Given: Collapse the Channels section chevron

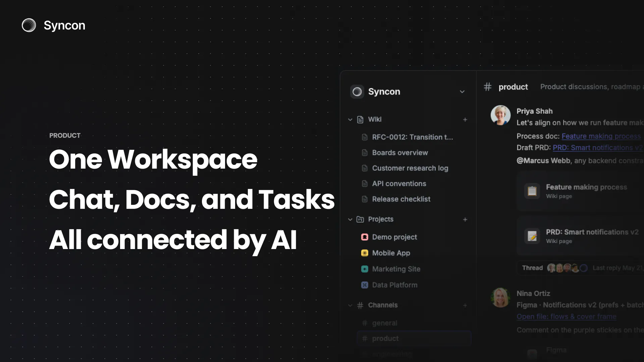Looking at the screenshot, I should tap(350, 305).
